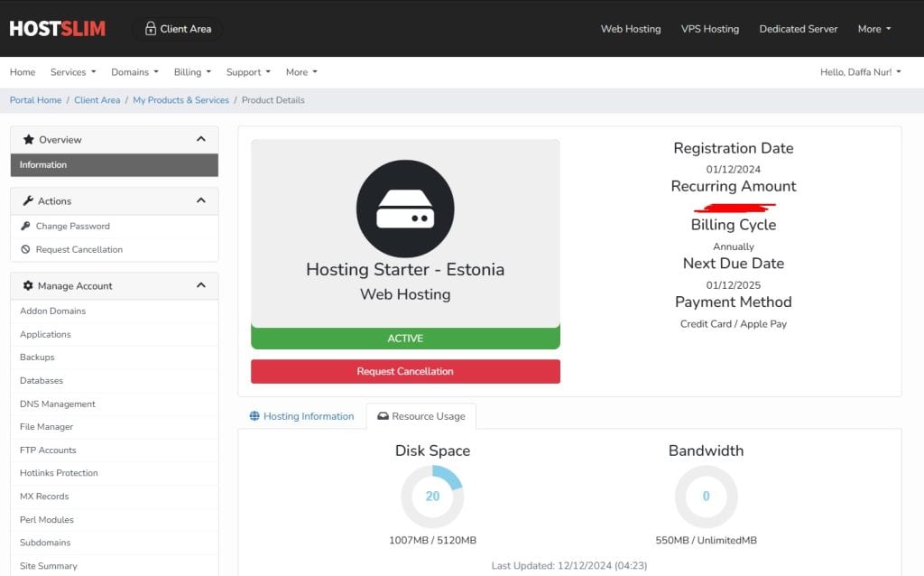Click the HostSlim logo

(57, 28)
